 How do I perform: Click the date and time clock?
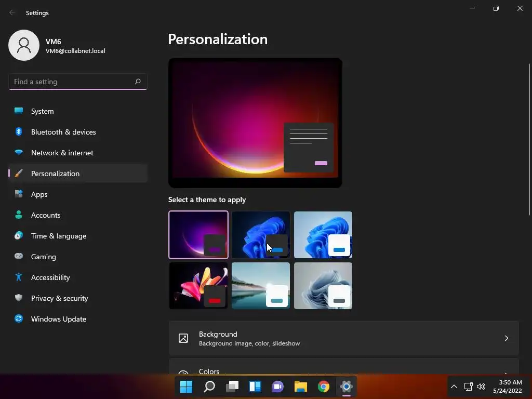507,387
